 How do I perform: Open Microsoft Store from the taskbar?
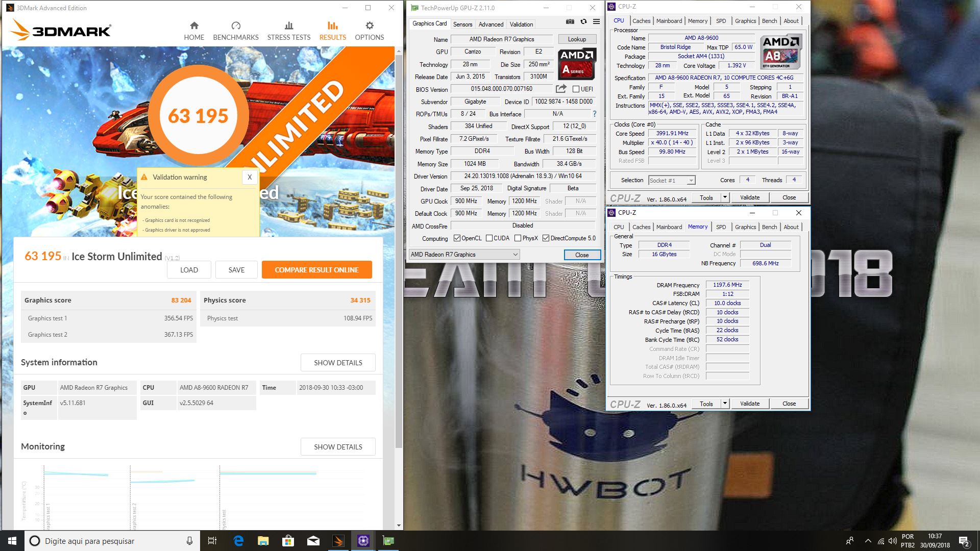coord(288,541)
